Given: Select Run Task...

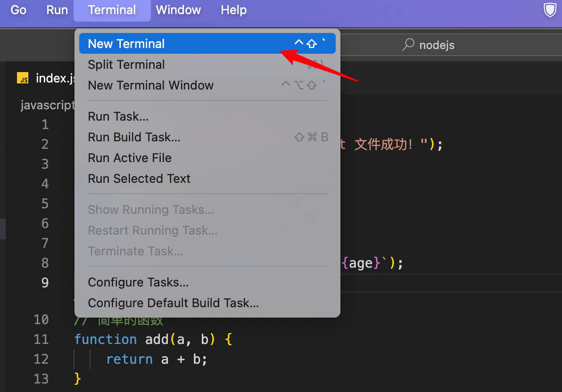Looking at the screenshot, I should (118, 116).
